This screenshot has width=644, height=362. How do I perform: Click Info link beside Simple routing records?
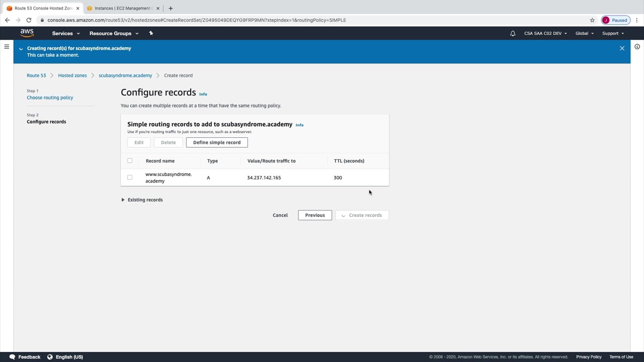point(299,125)
